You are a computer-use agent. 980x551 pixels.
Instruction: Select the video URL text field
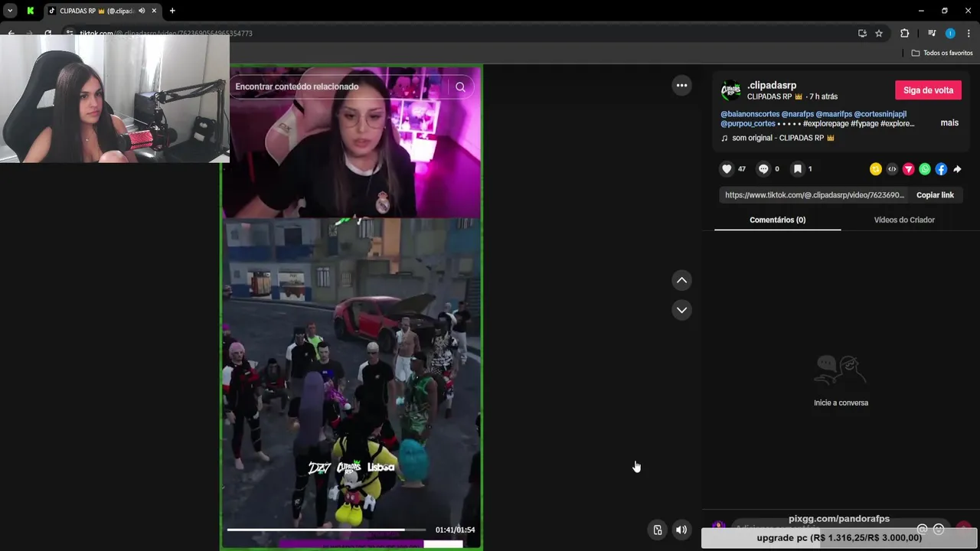[815, 195]
